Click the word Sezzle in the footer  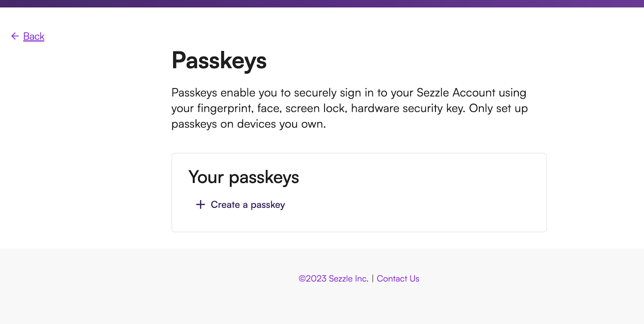pos(341,279)
